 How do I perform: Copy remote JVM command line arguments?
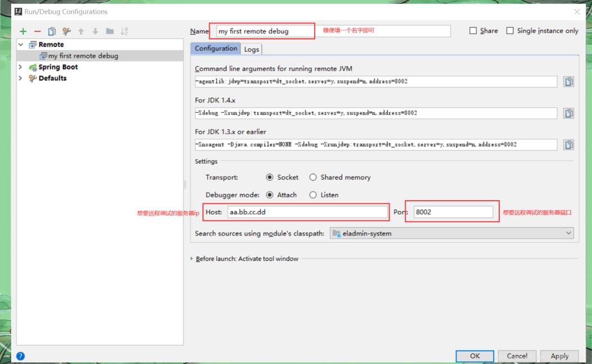point(568,81)
